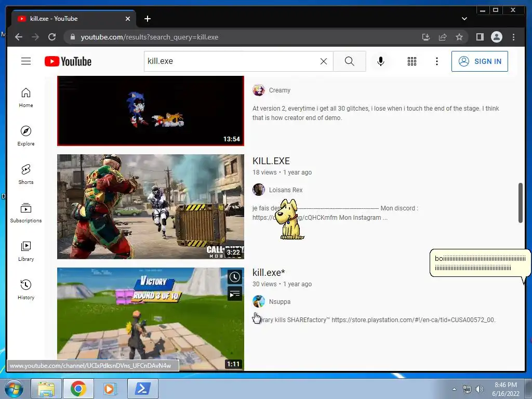
Task: Reload the page
Action: click(52, 37)
